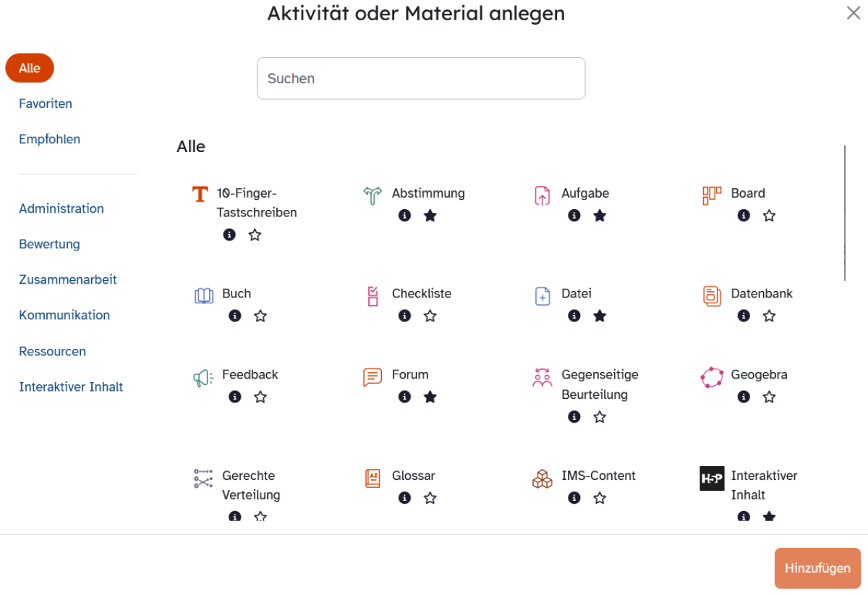Switch to the Favoriten tab
Screen dimensions: 868x595
(x=46, y=104)
